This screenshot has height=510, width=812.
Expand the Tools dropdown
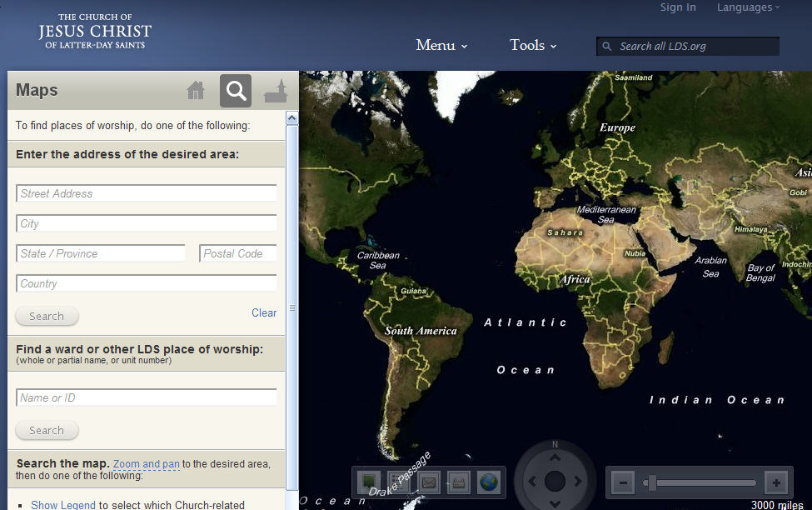tap(533, 46)
